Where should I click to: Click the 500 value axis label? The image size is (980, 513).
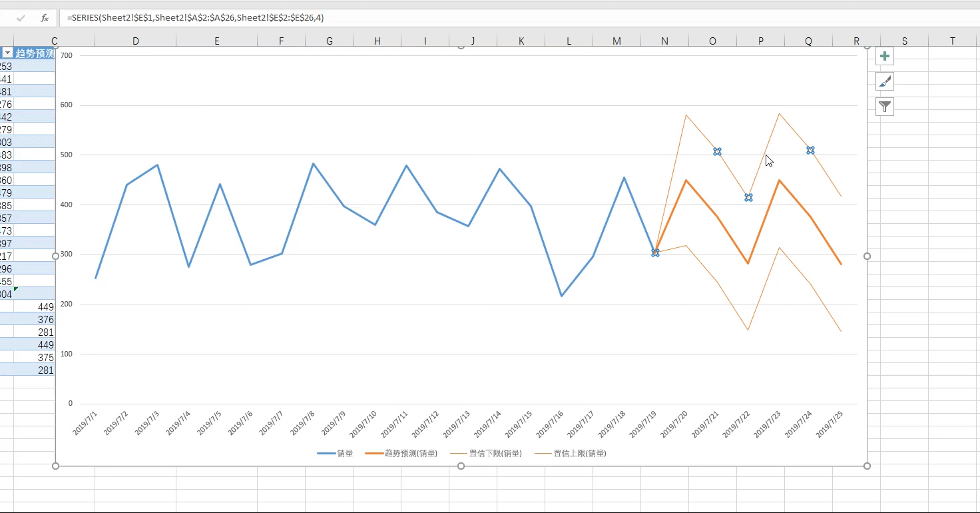pos(66,155)
